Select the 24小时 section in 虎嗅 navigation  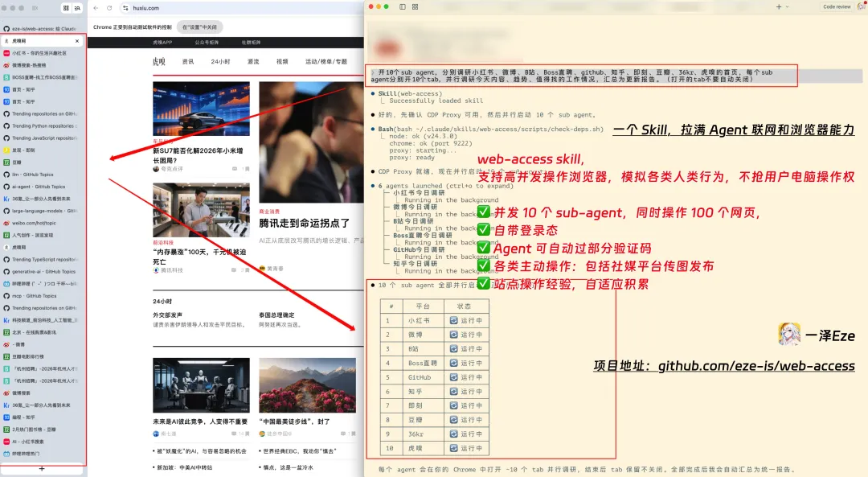click(x=221, y=61)
